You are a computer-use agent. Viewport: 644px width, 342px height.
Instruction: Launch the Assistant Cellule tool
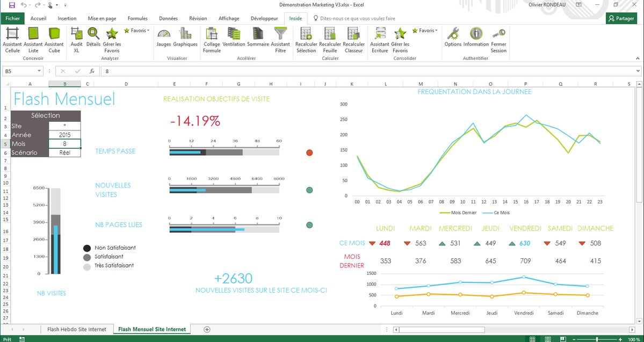click(12, 40)
